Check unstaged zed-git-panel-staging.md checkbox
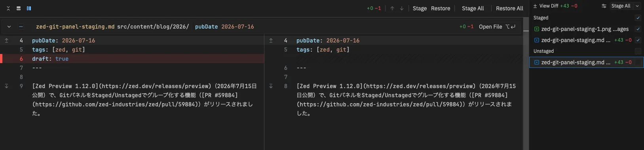The height and width of the screenshot is (150, 644). point(638,62)
